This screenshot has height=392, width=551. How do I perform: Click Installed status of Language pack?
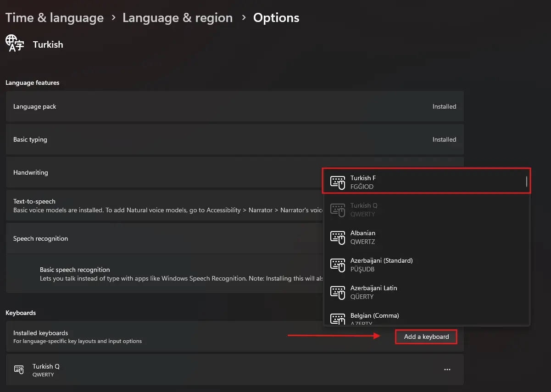coord(444,106)
